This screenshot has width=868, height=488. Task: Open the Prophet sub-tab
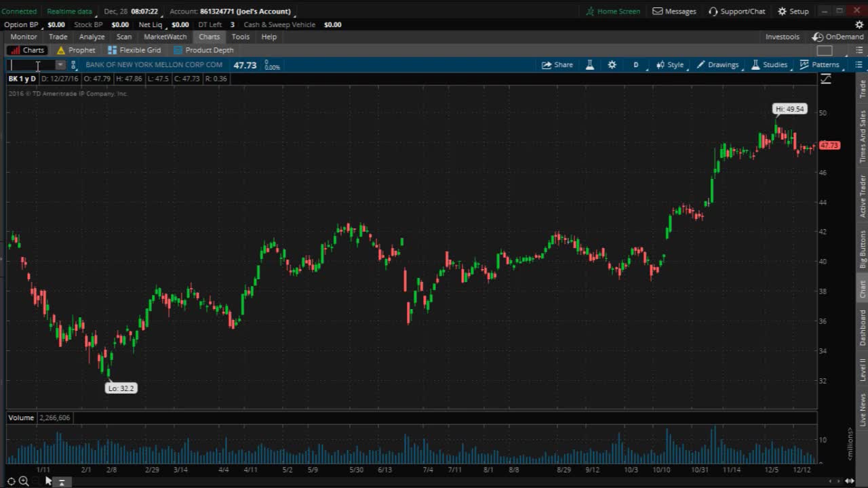[x=76, y=50]
